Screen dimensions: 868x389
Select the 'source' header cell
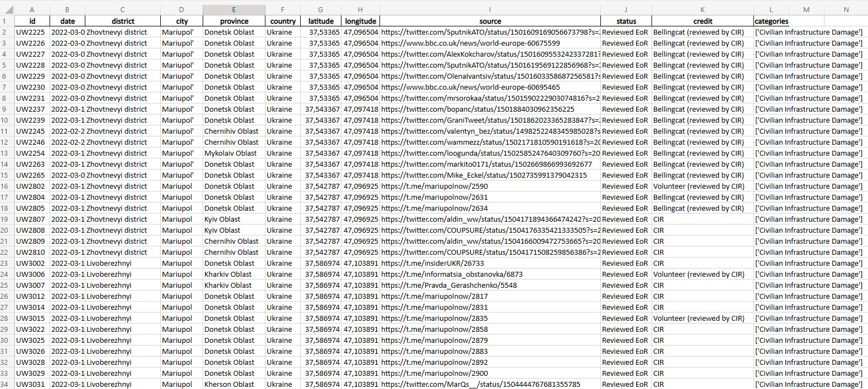pyautogui.click(x=490, y=21)
